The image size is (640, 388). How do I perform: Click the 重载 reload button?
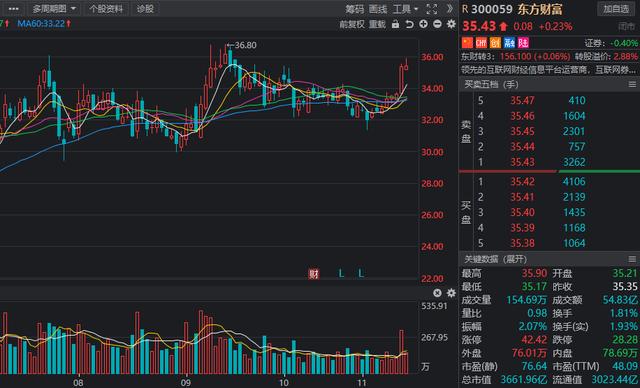pos(377,24)
